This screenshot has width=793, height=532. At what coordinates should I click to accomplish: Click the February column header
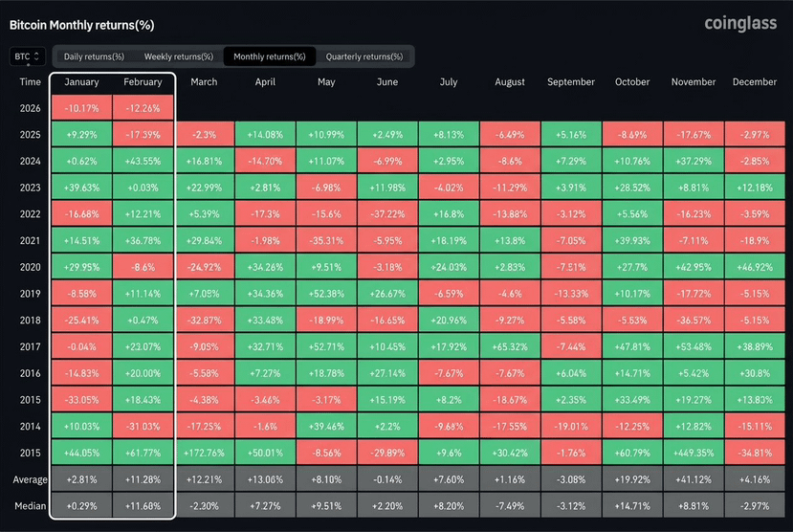coord(143,82)
